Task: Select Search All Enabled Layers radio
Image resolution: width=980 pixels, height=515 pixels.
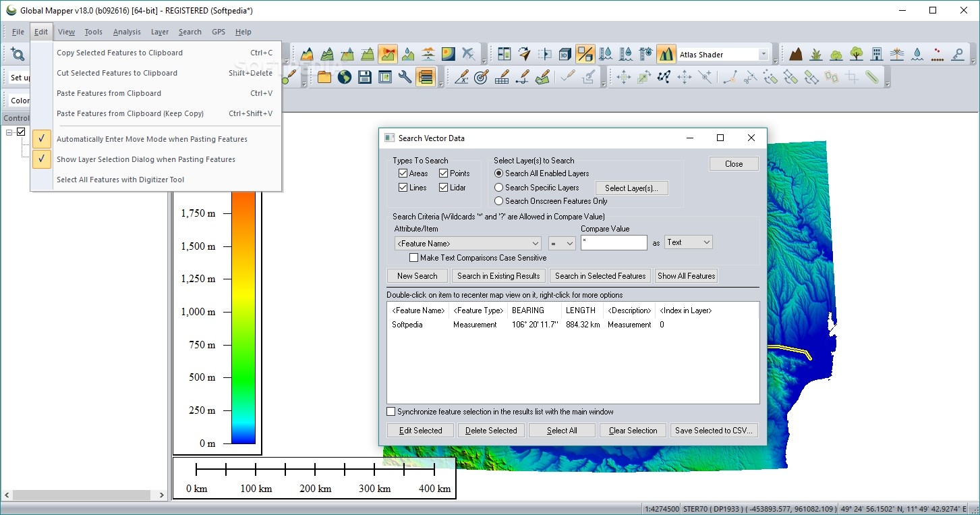Action: (499, 173)
